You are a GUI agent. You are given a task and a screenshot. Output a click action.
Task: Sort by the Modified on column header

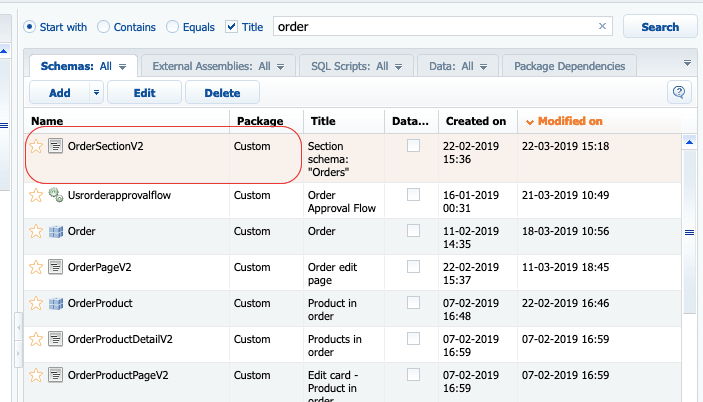569,121
